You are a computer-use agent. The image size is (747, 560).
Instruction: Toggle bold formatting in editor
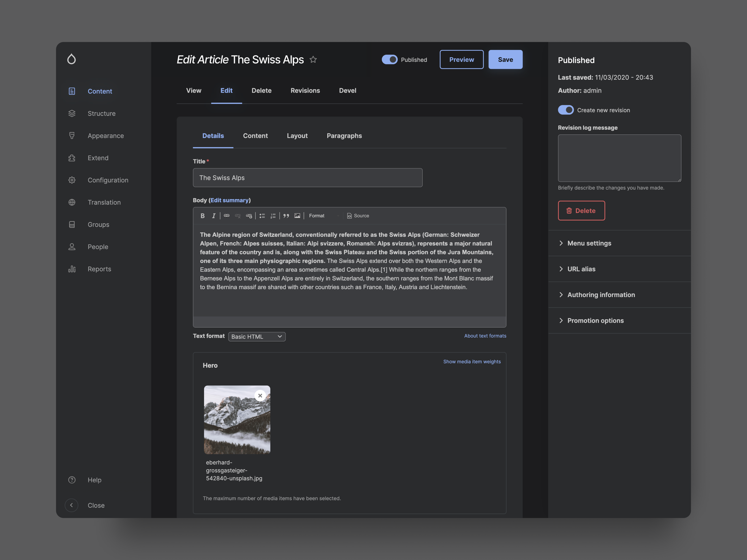[x=203, y=216]
